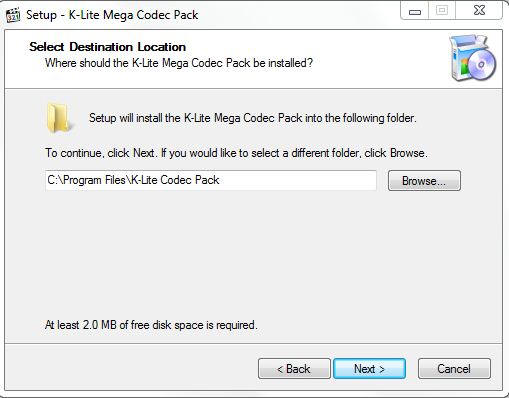Click the window title 'Setup - K-Lite Mega Codec Pack'
Image resolution: width=509 pixels, height=398 pixels.
[x=112, y=15]
